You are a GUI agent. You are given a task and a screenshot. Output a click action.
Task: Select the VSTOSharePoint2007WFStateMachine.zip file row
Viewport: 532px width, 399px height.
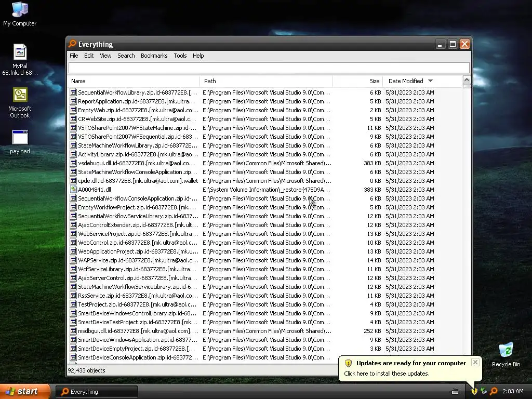point(265,128)
